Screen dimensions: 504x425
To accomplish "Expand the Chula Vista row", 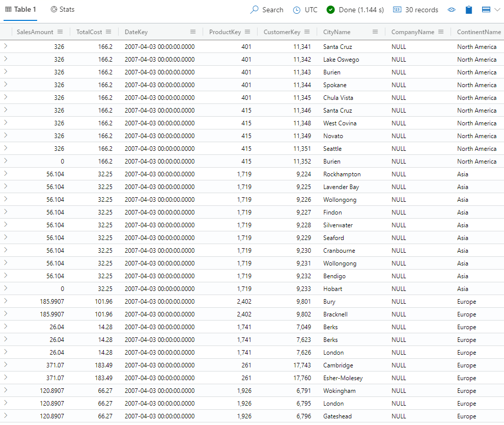I will 6,97.
